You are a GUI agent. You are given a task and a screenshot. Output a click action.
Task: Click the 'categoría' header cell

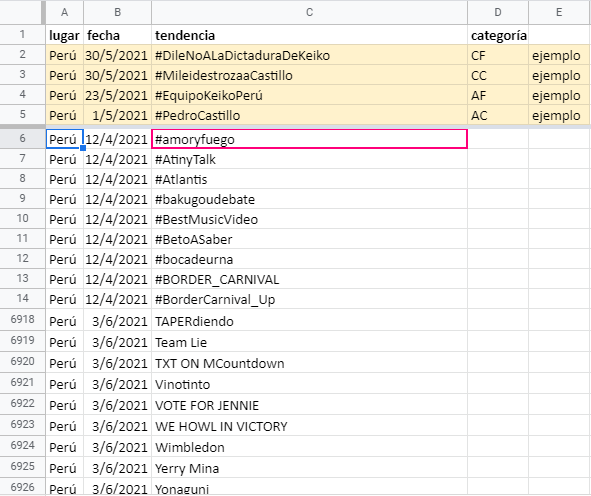[498, 35]
